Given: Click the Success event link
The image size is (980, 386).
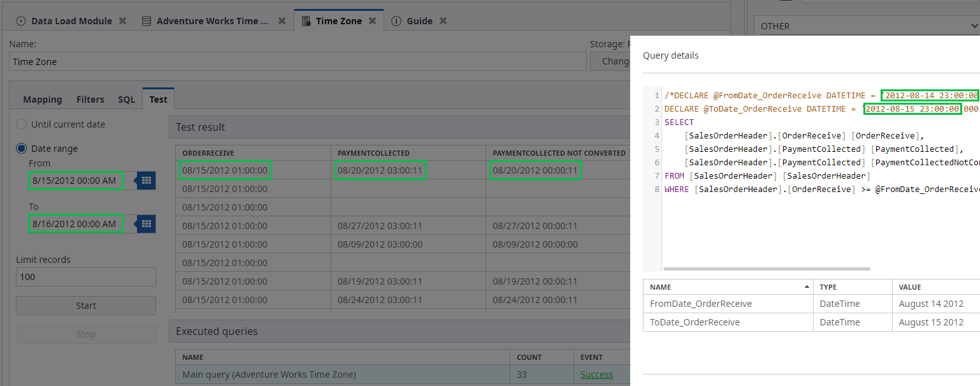Looking at the screenshot, I should pos(596,375).
